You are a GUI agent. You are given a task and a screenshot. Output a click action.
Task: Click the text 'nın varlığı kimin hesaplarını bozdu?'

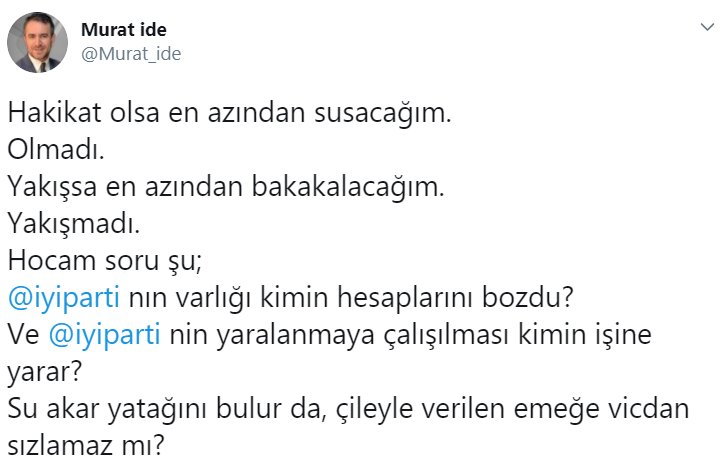click(350, 298)
